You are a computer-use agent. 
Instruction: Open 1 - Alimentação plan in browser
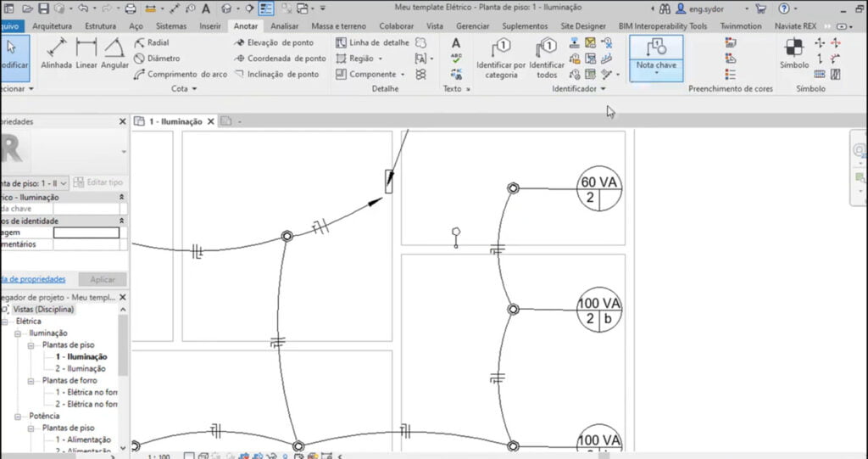(83, 439)
